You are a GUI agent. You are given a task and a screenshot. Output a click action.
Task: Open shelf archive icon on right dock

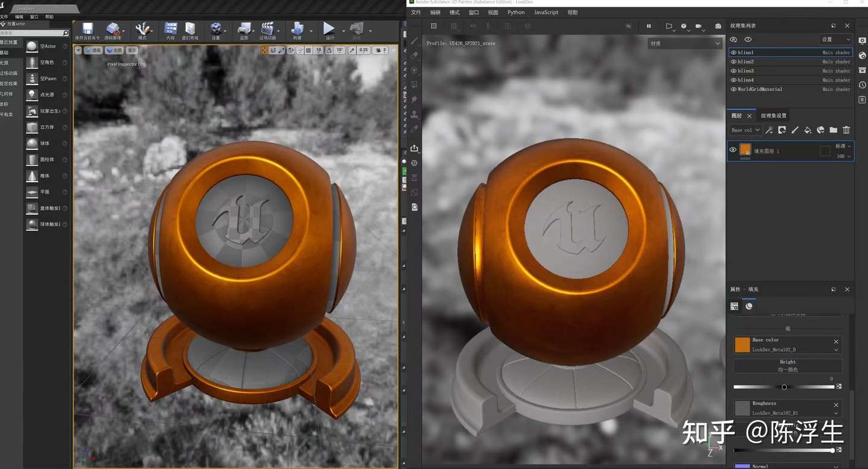862,71
